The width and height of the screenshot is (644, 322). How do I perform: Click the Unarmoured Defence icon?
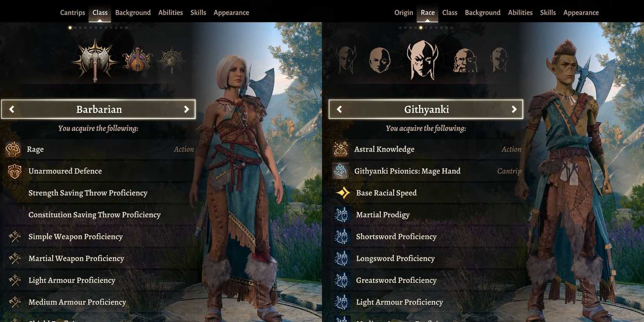tap(14, 171)
